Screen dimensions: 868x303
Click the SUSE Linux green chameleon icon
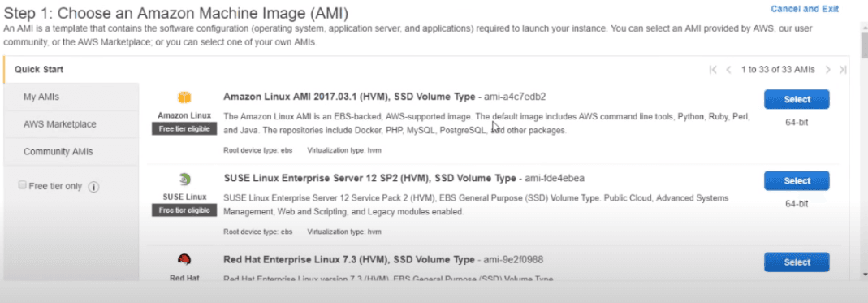pyautogui.click(x=184, y=179)
